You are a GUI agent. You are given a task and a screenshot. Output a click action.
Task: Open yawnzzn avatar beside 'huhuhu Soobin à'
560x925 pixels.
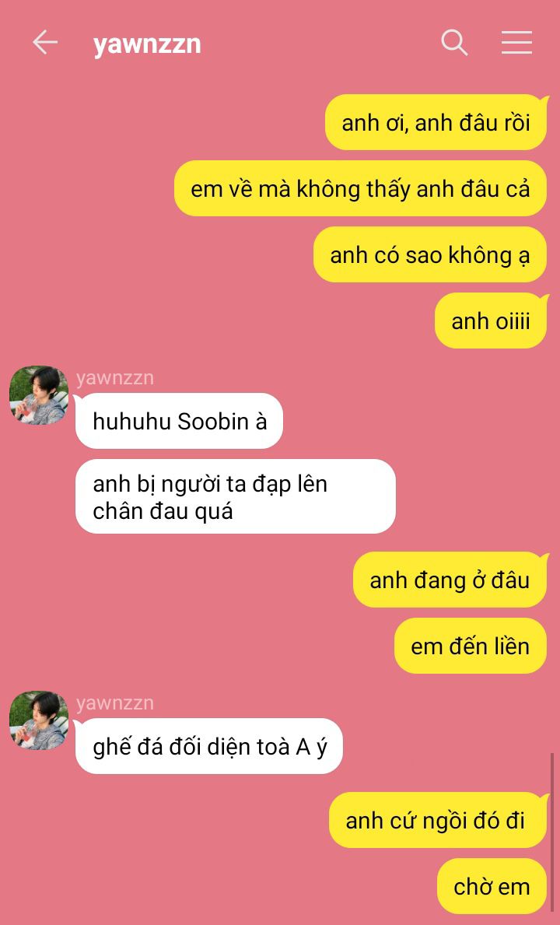39,394
